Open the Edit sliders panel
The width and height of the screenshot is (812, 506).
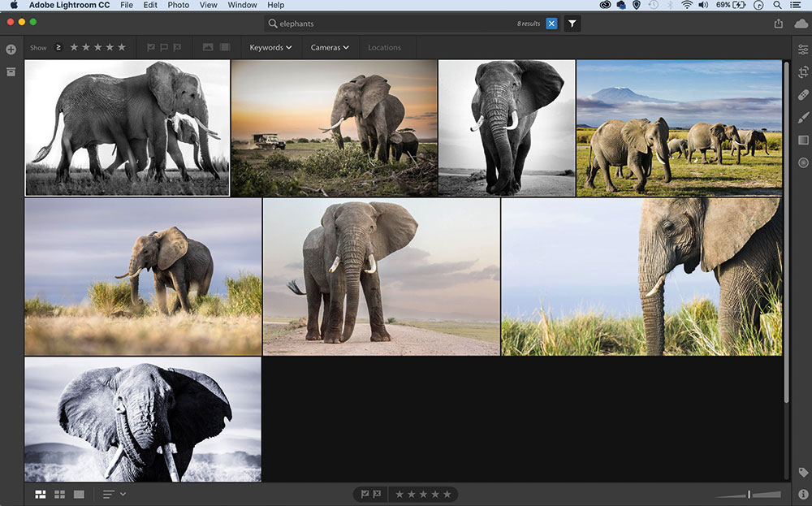(803, 50)
